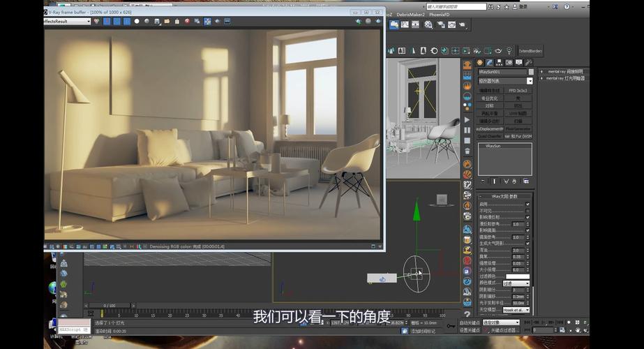
Task: Click the show end result toggle icon
Action: pyautogui.click(x=495, y=181)
